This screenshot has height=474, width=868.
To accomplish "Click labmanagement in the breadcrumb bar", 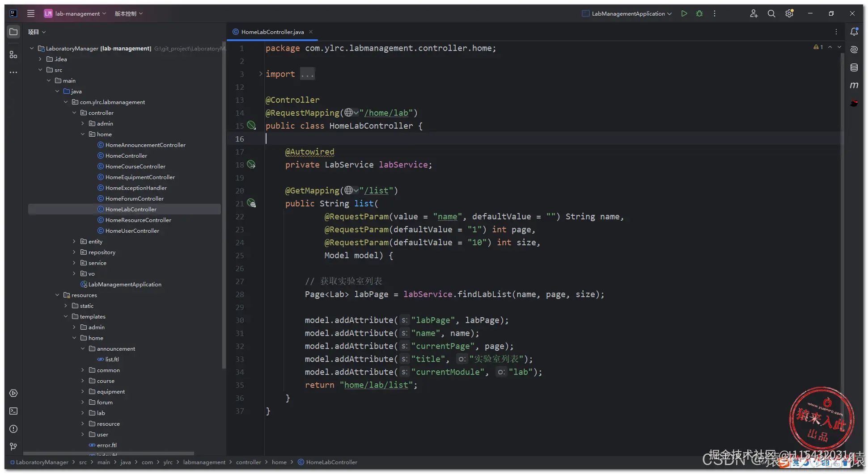I will tap(204, 462).
